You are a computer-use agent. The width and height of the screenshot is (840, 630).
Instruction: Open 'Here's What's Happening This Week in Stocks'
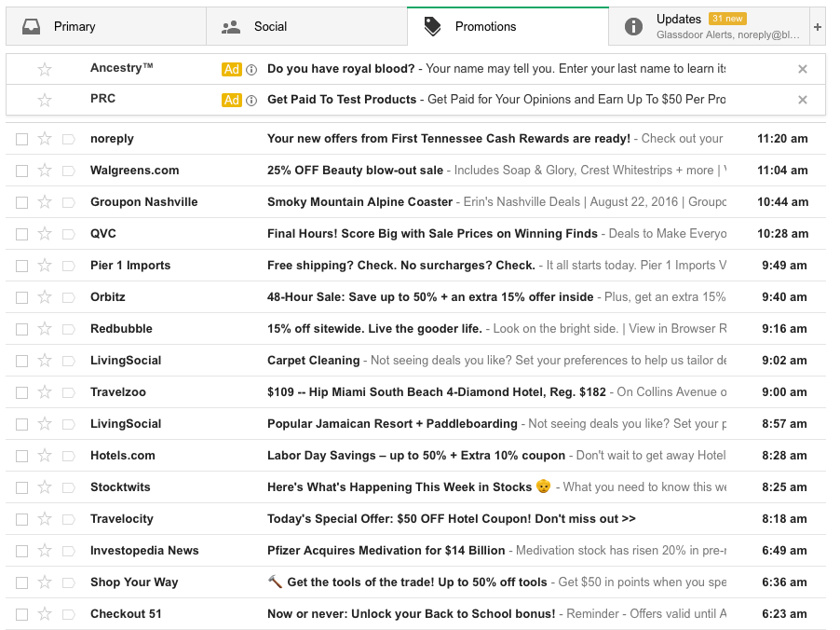coord(415,486)
